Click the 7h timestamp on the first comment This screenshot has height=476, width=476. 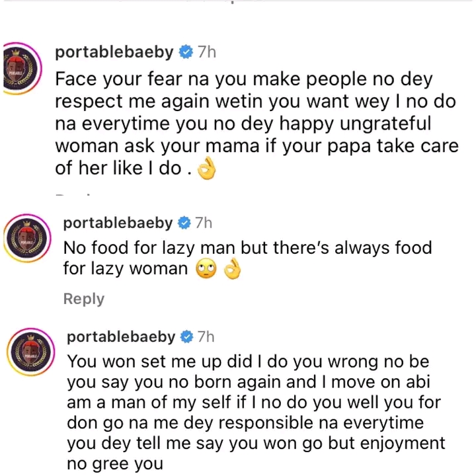pyautogui.click(x=207, y=52)
